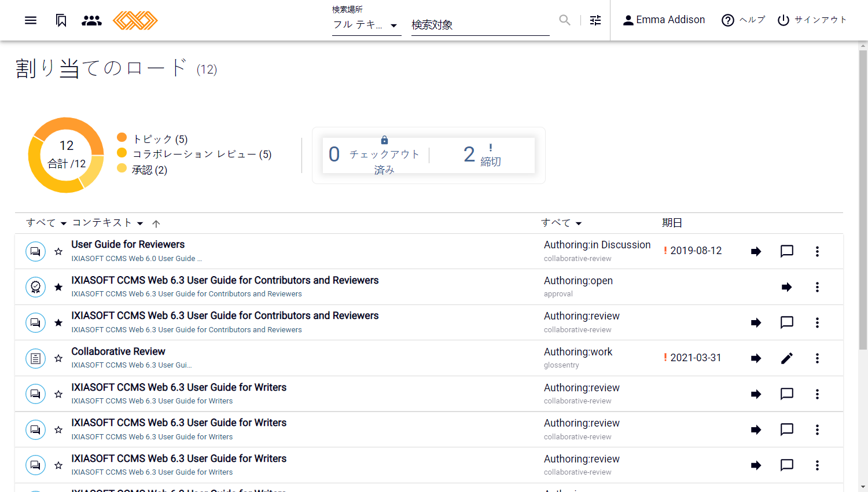This screenshot has width=868, height=492.
Task: Open ヘルプ help link
Action: pyautogui.click(x=743, y=20)
